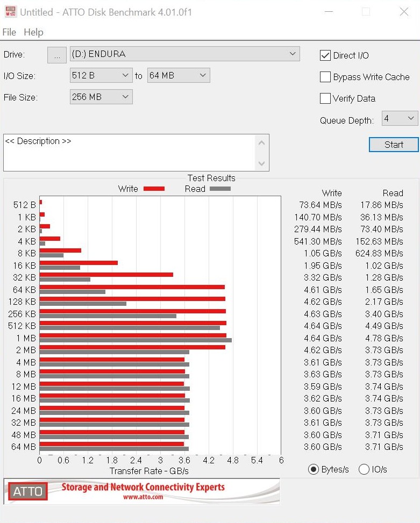Expand the (D:) ENDURA drive dropdown

pyautogui.click(x=185, y=54)
